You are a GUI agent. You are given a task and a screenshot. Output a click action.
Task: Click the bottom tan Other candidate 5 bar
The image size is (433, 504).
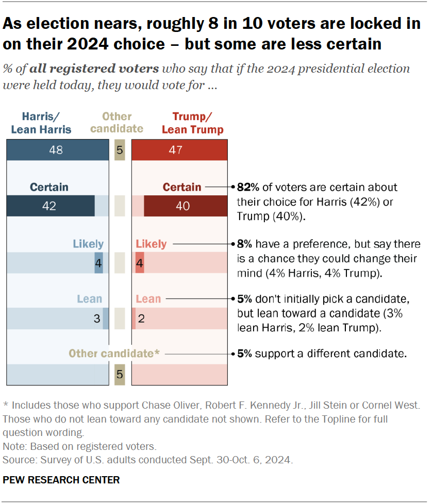coord(120,375)
